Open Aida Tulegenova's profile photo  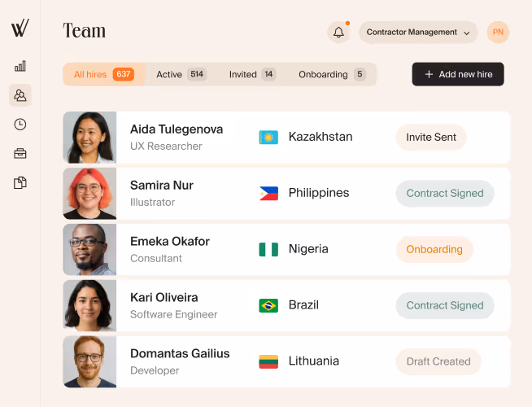click(x=89, y=137)
